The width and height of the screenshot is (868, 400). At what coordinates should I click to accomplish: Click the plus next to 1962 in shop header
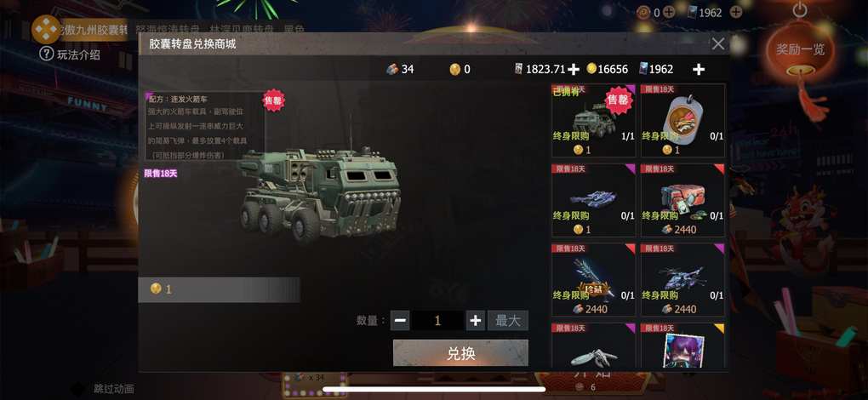click(699, 69)
